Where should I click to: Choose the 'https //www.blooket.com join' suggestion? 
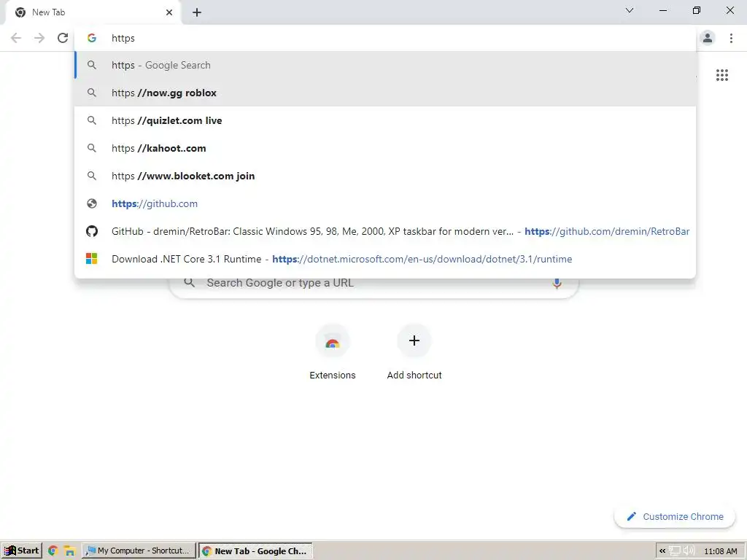pyautogui.click(x=385, y=176)
